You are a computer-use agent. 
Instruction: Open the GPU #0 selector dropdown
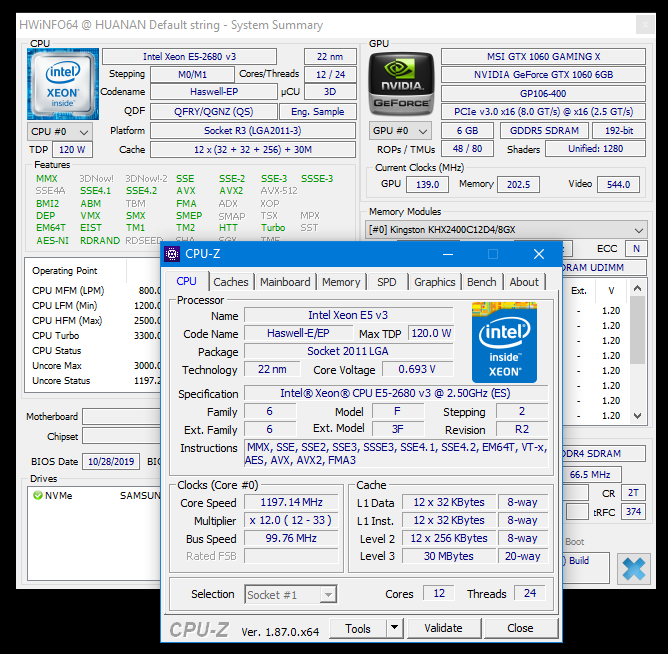[400, 131]
